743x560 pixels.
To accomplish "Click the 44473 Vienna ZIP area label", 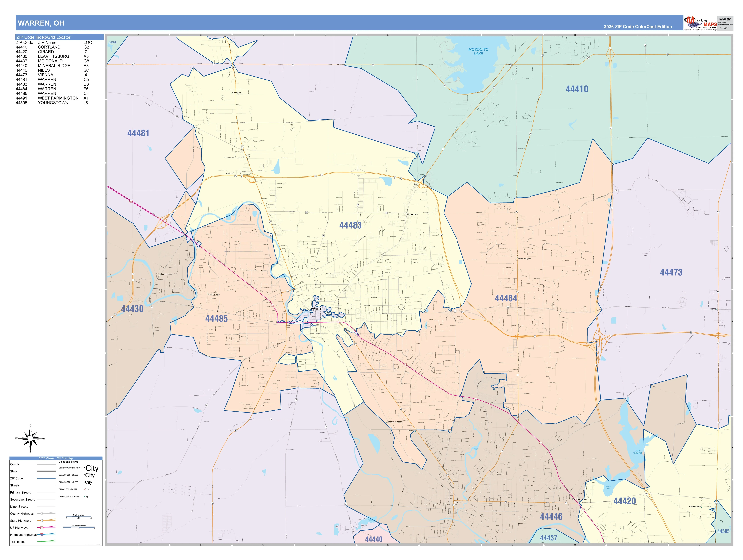I will click(x=671, y=272).
